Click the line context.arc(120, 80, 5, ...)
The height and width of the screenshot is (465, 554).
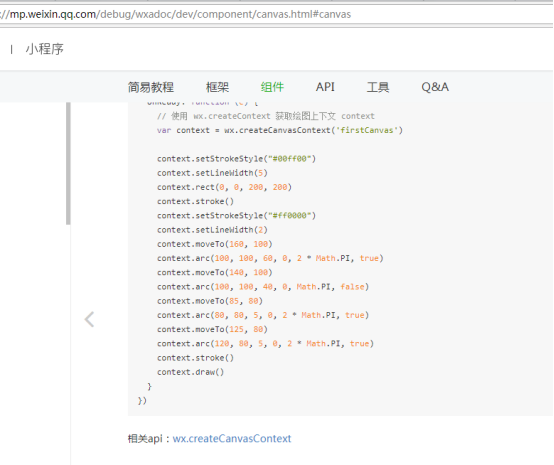[x=265, y=343]
